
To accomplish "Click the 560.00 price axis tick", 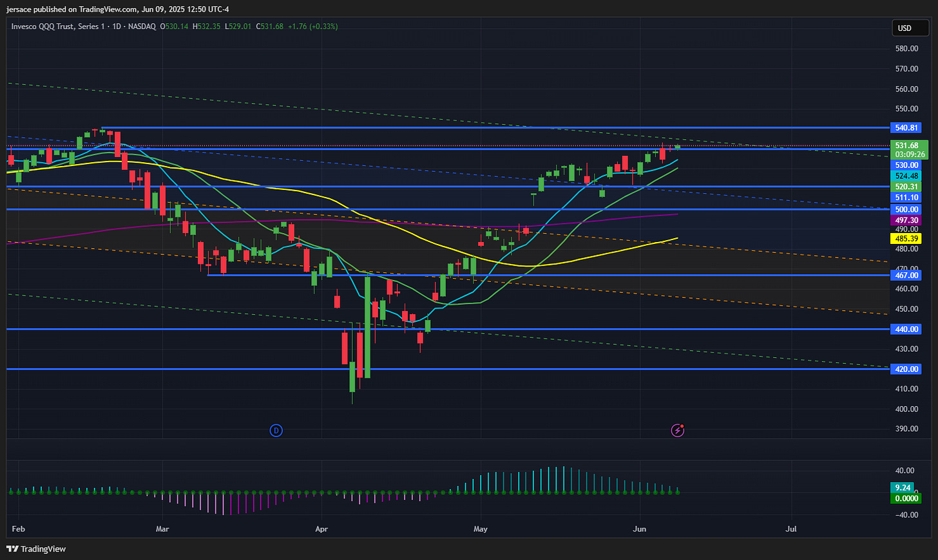I will click(x=906, y=89).
